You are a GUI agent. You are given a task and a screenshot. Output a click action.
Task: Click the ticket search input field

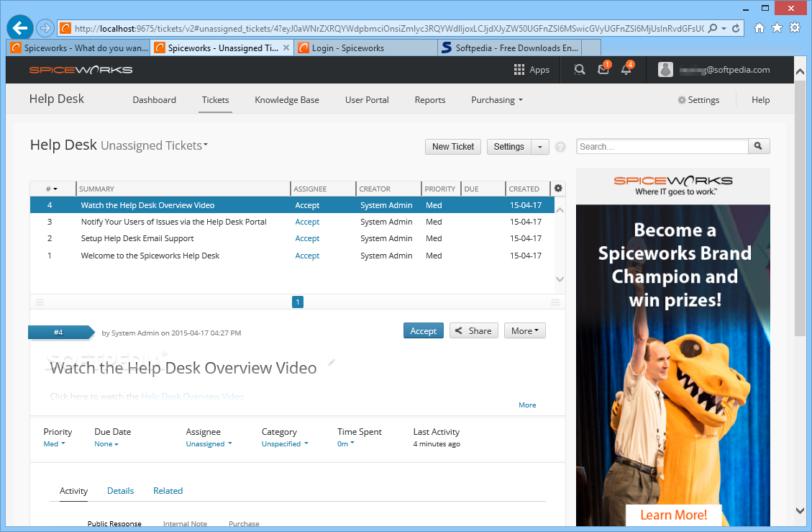tap(662, 146)
